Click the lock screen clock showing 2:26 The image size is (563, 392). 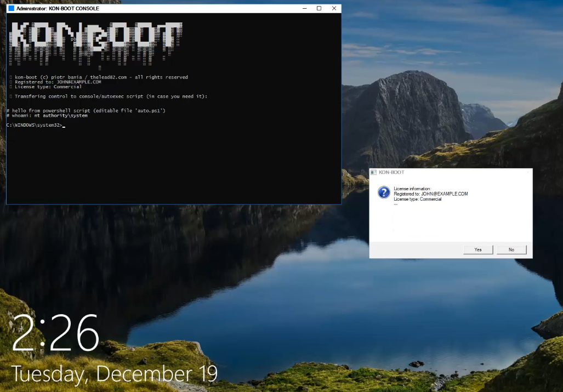tap(55, 334)
